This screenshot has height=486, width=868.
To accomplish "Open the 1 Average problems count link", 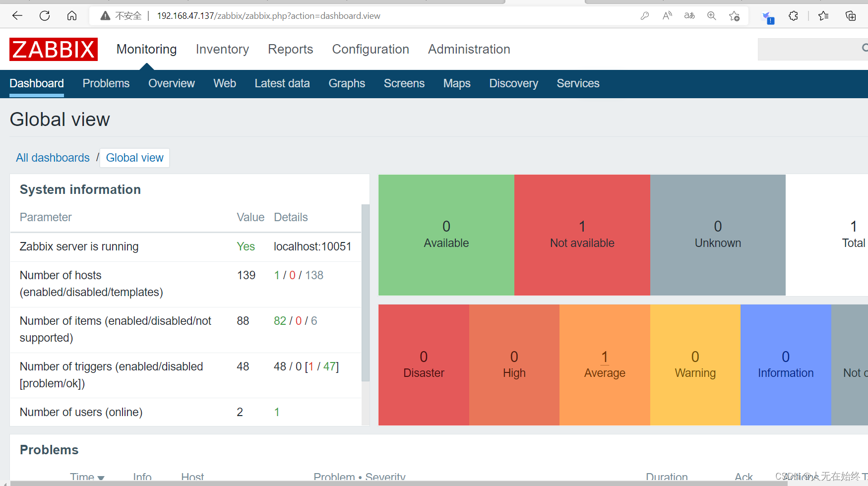I will click(x=605, y=357).
